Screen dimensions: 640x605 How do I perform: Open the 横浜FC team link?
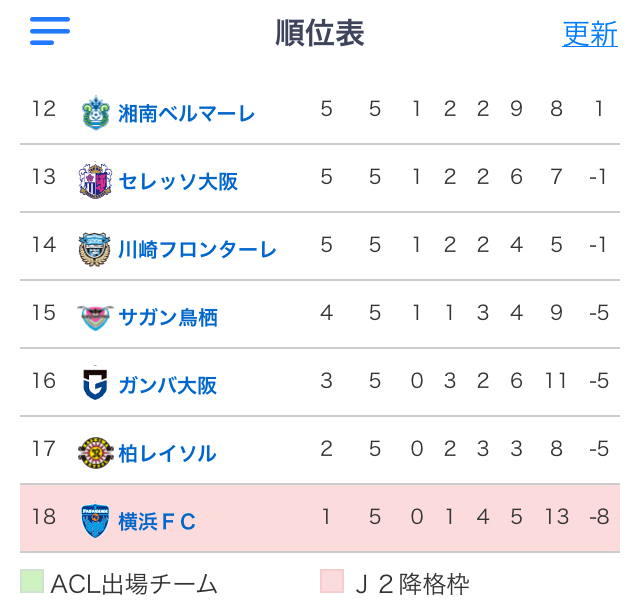pyautogui.click(x=157, y=521)
